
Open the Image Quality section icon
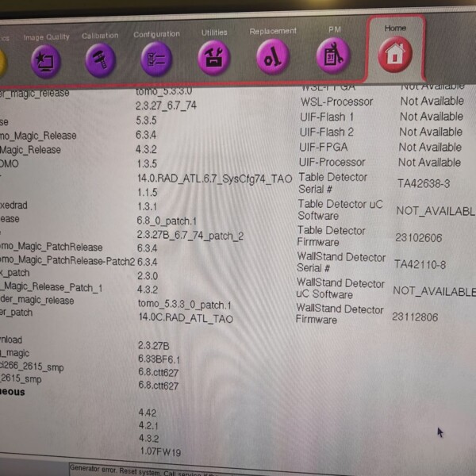click(44, 59)
